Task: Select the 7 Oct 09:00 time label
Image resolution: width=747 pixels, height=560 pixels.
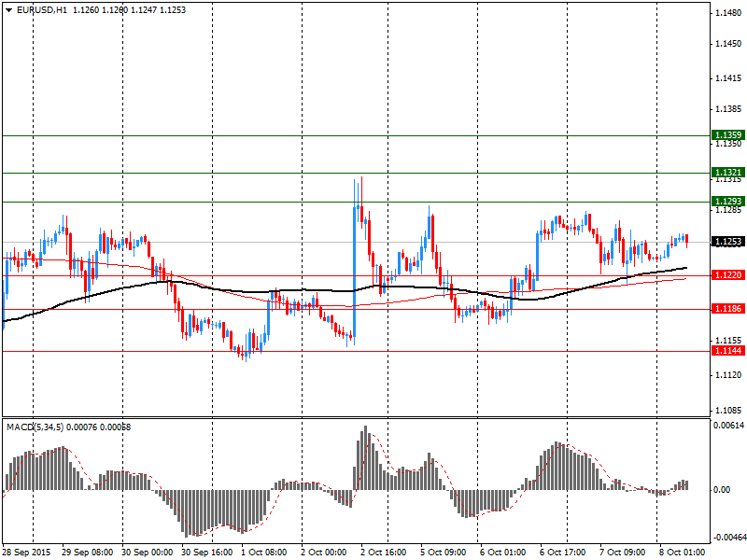Action: (622, 553)
